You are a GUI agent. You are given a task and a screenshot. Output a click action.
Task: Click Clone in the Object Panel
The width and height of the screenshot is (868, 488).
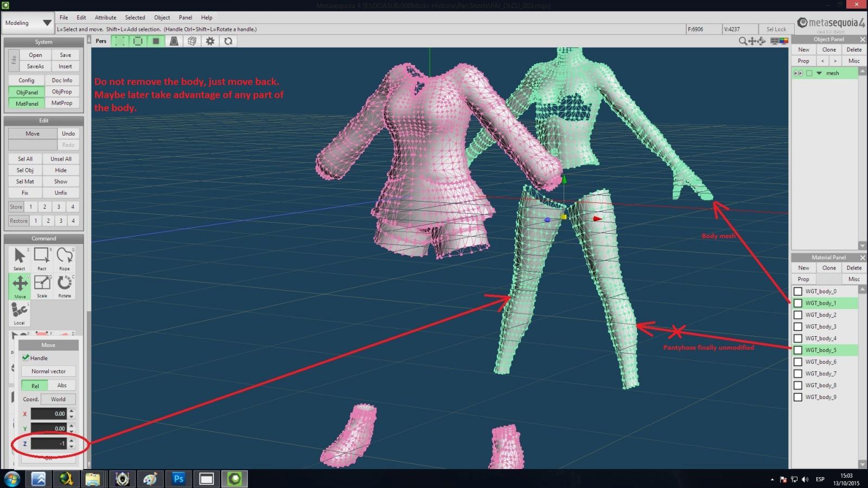[829, 49]
